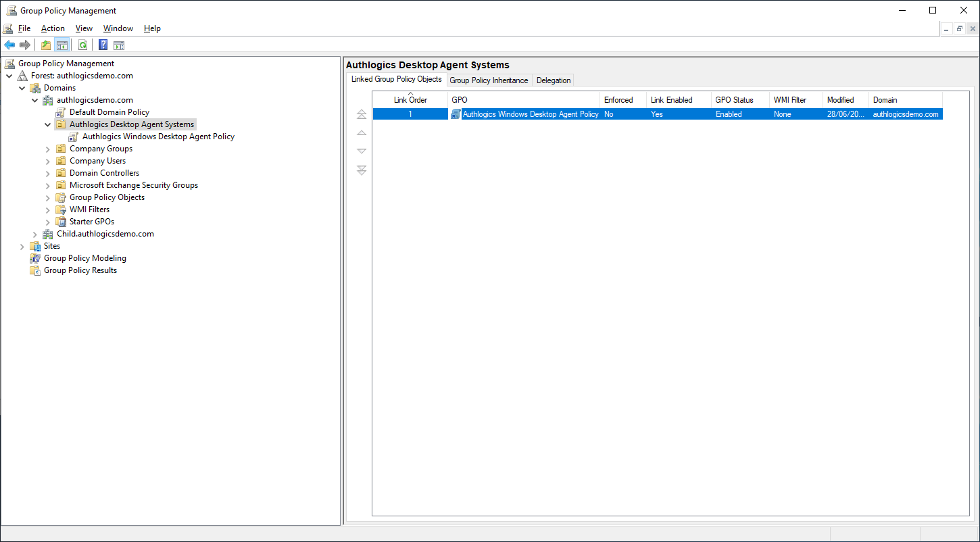Click the 'None' WMI Filter cell
Image resolution: width=980 pixels, height=542 pixels.
[783, 114]
